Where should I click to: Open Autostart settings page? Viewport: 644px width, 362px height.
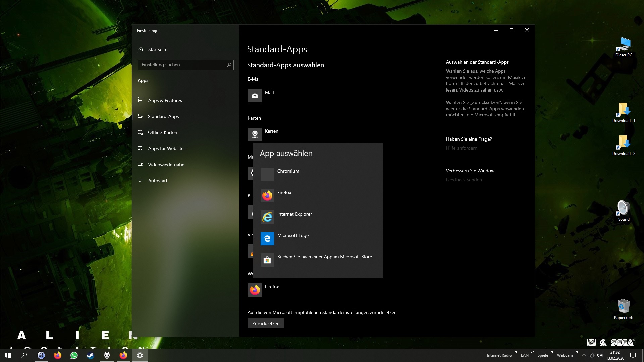coord(158,181)
